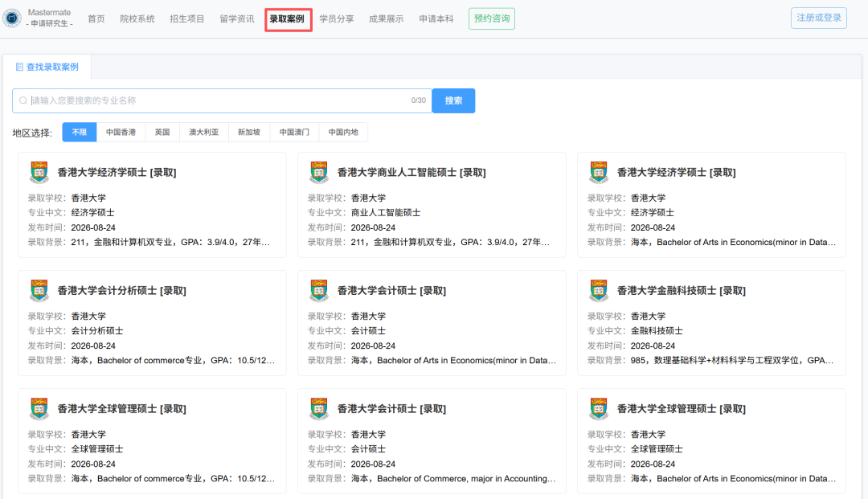
Task: Select region filter 新加坡
Action: click(x=249, y=133)
